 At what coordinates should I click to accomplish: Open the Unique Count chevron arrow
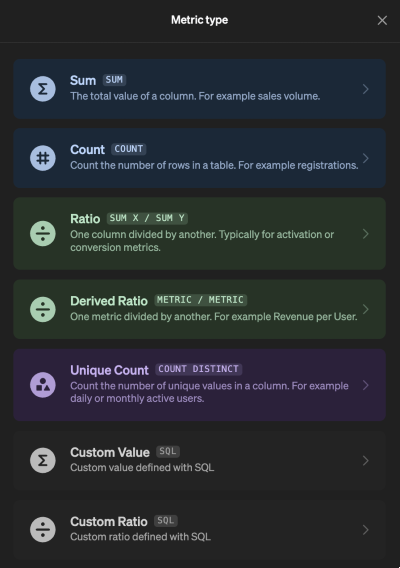pyautogui.click(x=366, y=385)
